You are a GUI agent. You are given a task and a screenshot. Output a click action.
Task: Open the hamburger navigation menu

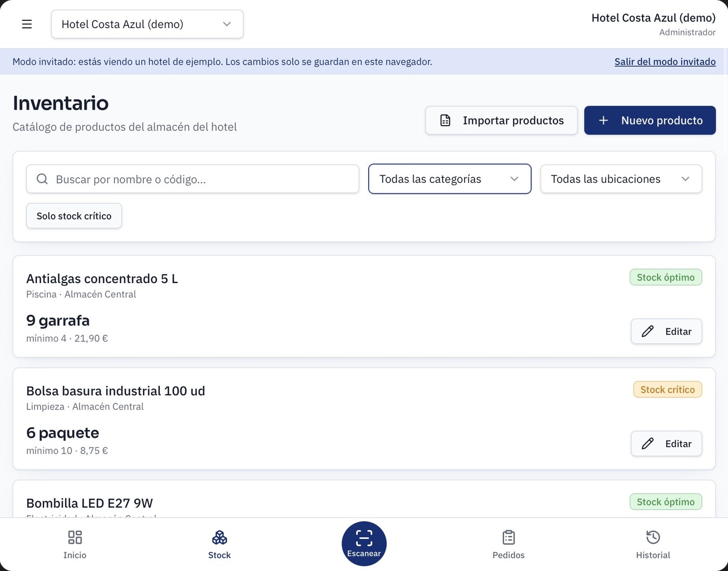point(27,24)
